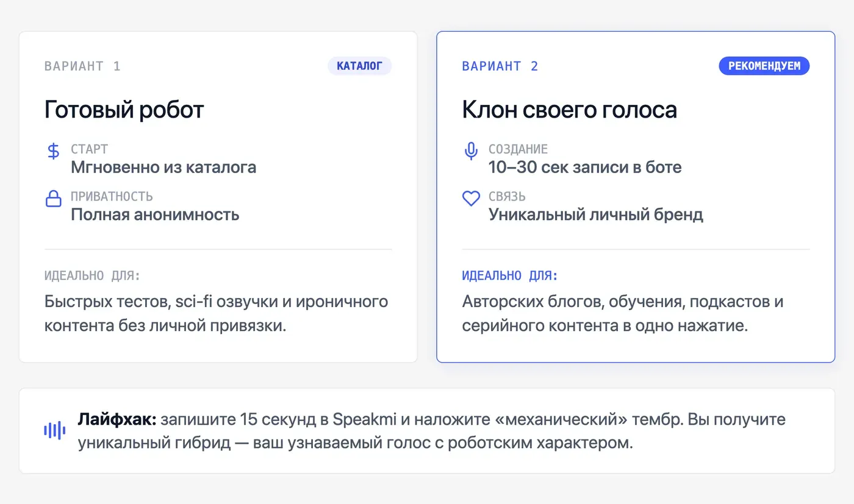This screenshot has height=504, width=854.
Task: Click the text "Полная анонимность"
Action: 155,215
